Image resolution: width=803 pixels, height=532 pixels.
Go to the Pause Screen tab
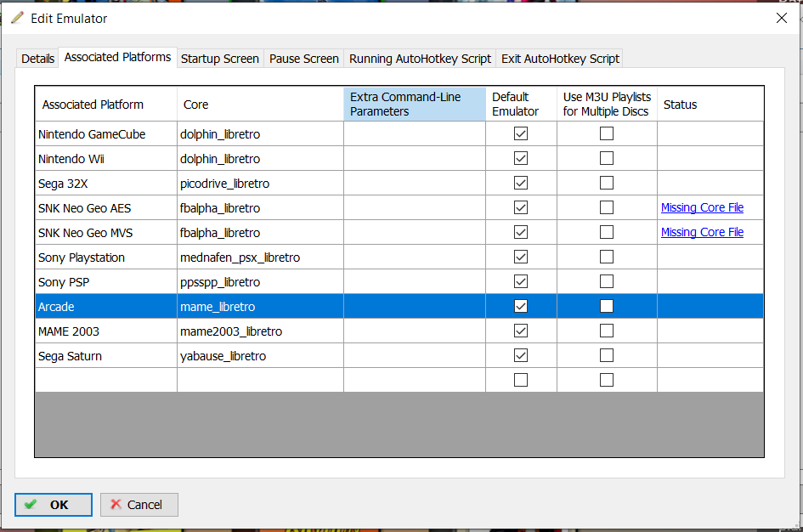point(304,59)
